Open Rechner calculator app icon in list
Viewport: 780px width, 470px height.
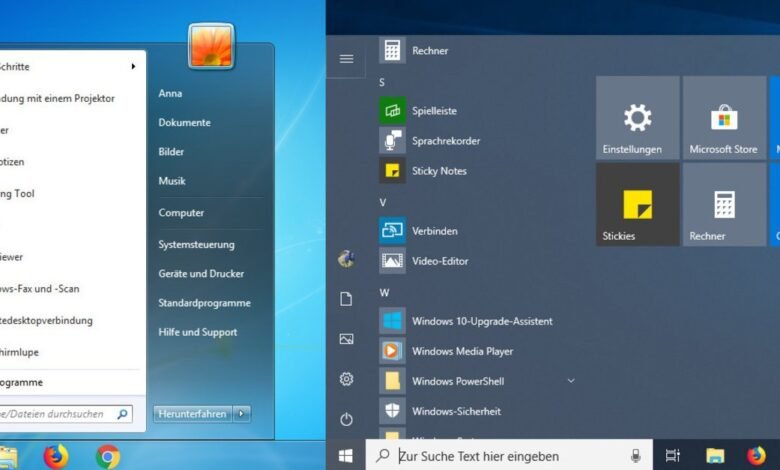tap(392, 50)
